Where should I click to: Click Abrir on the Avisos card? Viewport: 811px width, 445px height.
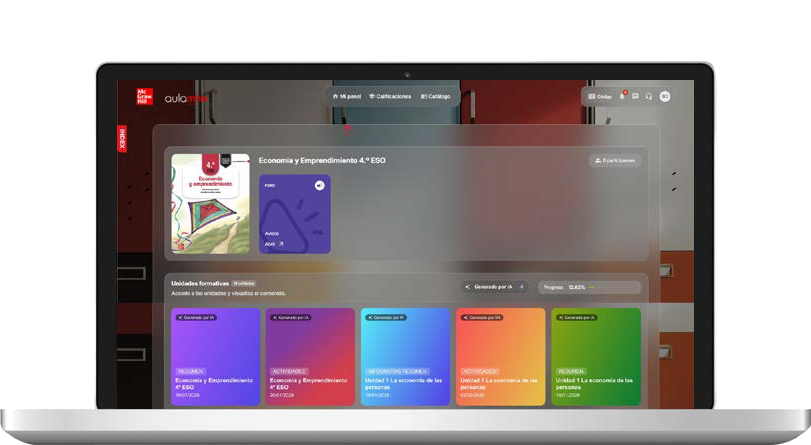274,244
